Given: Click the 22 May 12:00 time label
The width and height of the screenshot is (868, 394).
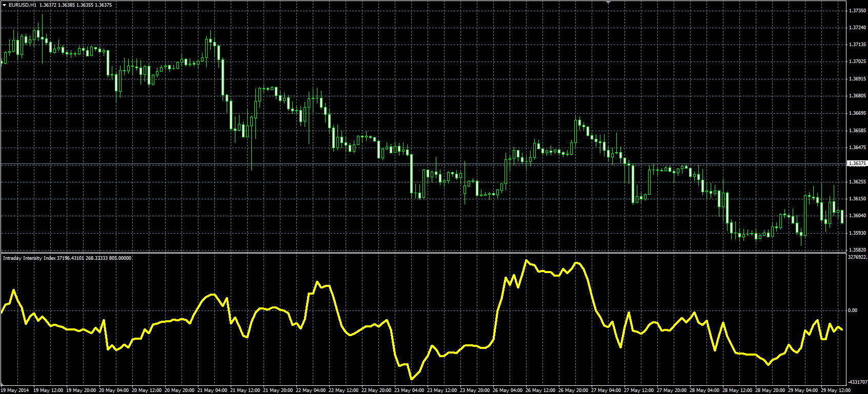Looking at the screenshot, I should (344, 390).
